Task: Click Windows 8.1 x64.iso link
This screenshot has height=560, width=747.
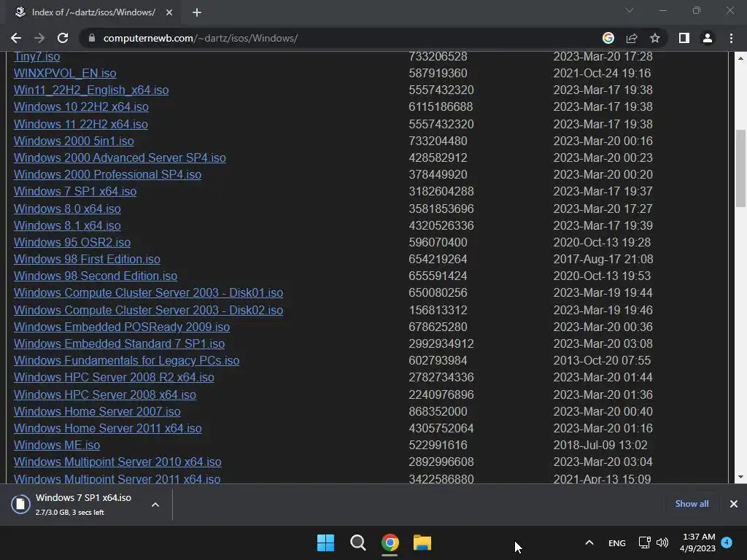Action: coord(67,225)
